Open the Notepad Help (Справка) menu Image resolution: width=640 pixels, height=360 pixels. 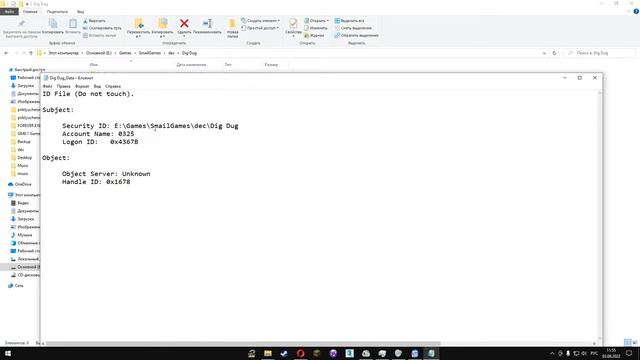(113, 86)
